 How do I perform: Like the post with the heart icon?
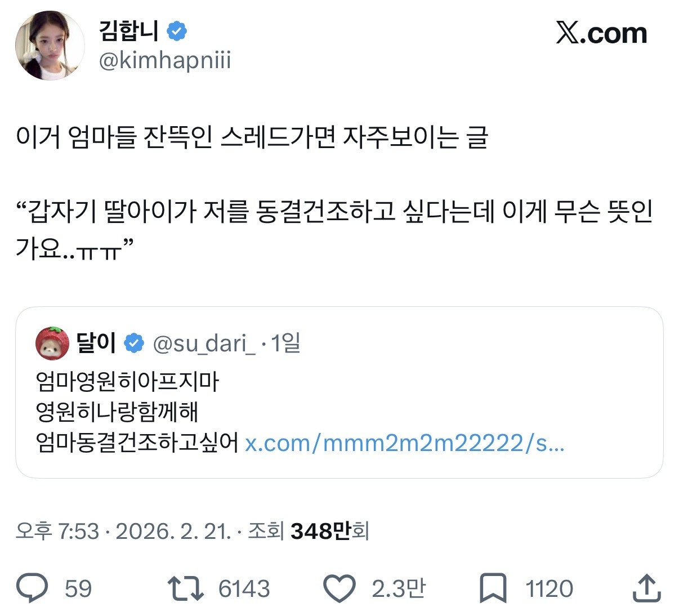(x=339, y=588)
